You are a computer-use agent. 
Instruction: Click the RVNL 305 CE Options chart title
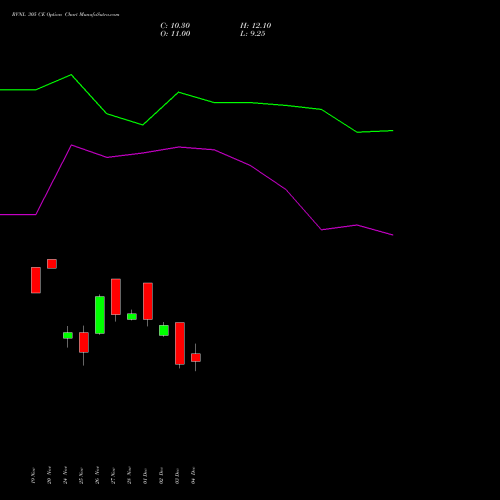(x=65, y=15)
